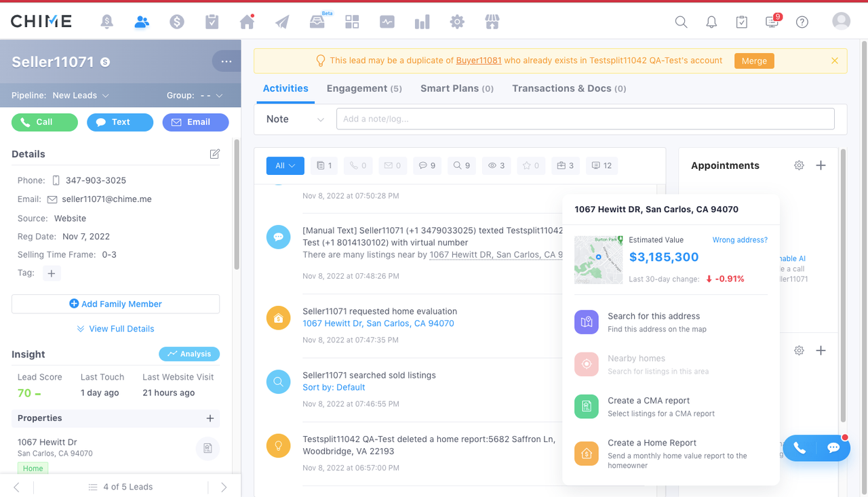Expand the Pipeline New Leads dropdown
868x497 pixels.
pos(80,96)
